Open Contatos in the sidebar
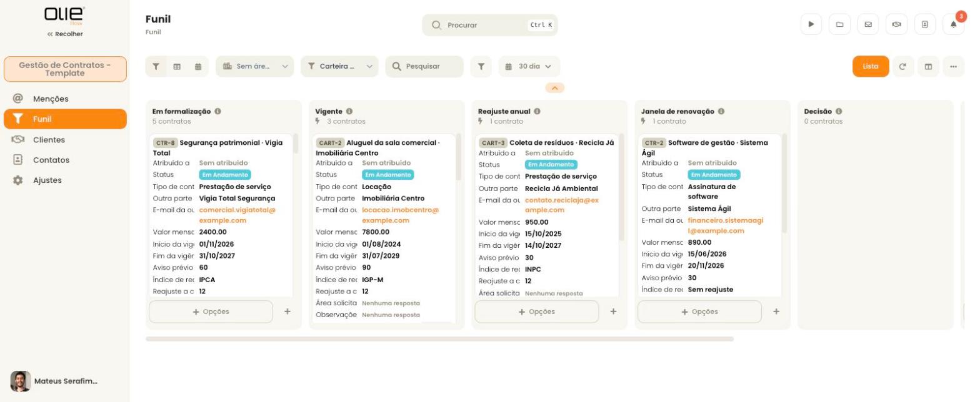The height and width of the screenshot is (402, 980). [65, 160]
